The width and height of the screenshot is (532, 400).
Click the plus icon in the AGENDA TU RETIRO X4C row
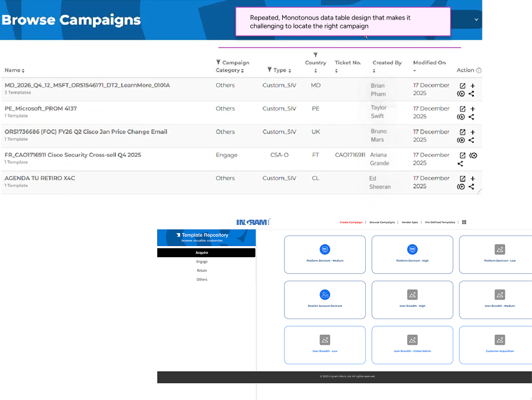click(x=473, y=179)
